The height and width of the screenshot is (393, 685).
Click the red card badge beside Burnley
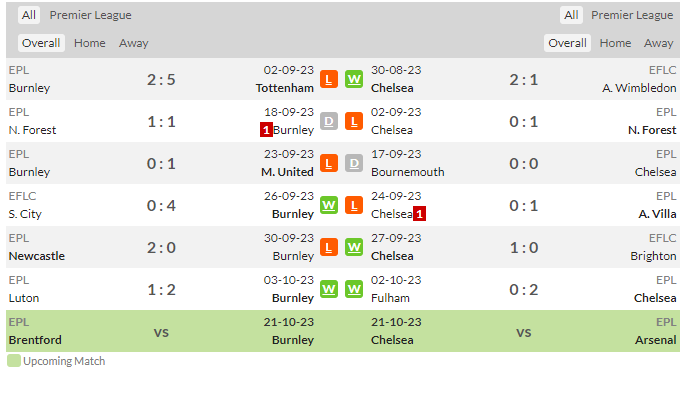tap(266, 130)
